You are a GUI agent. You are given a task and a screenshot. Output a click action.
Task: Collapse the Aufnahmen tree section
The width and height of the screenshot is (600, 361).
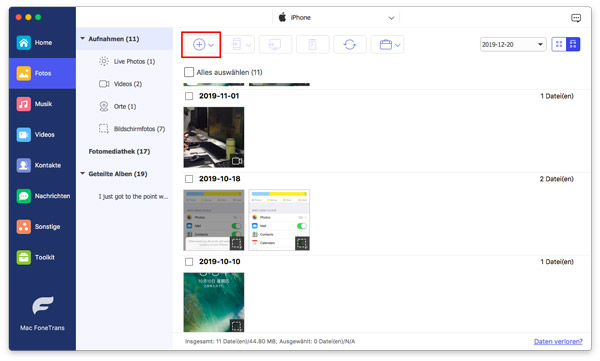(82, 39)
